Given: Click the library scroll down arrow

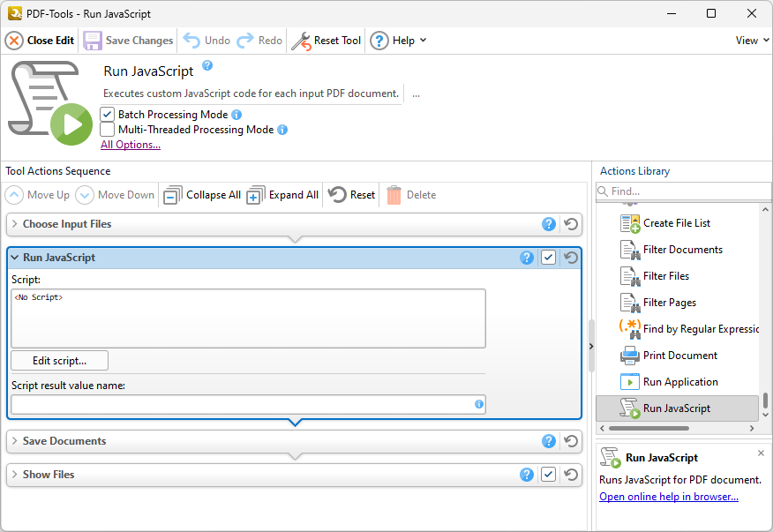Looking at the screenshot, I should [765, 416].
